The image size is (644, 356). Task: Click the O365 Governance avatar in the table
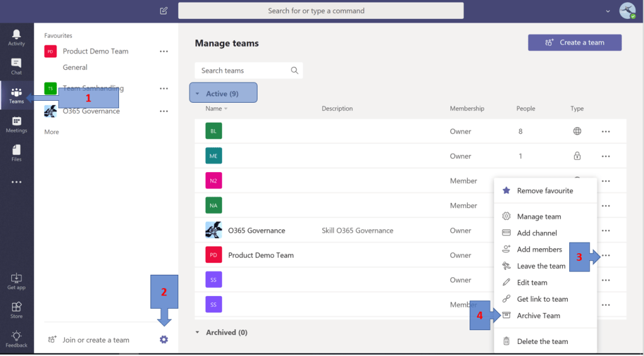[x=213, y=230]
